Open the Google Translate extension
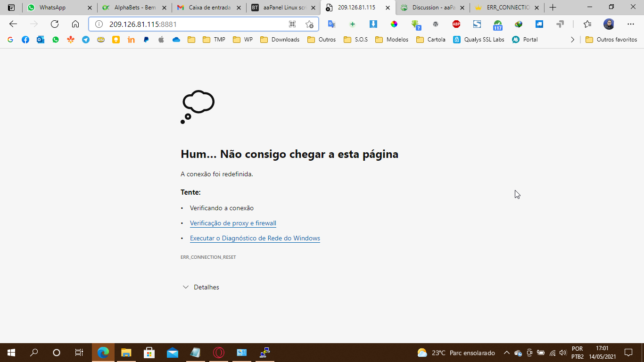644x362 pixels. tap(331, 24)
